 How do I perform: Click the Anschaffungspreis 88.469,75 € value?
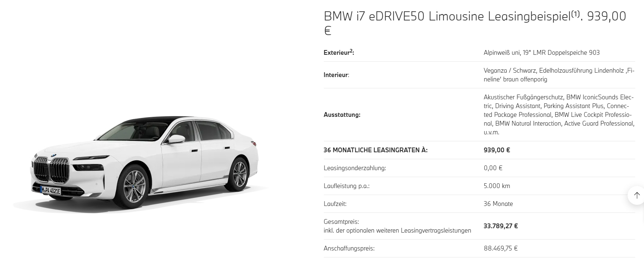pyautogui.click(x=501, y=248)
